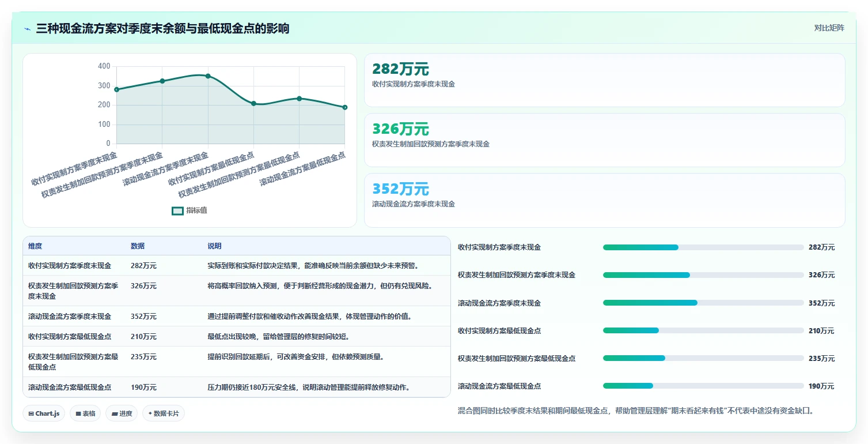
Task: Click the first chart data point near 282
Action: click(x=116, y=89)
